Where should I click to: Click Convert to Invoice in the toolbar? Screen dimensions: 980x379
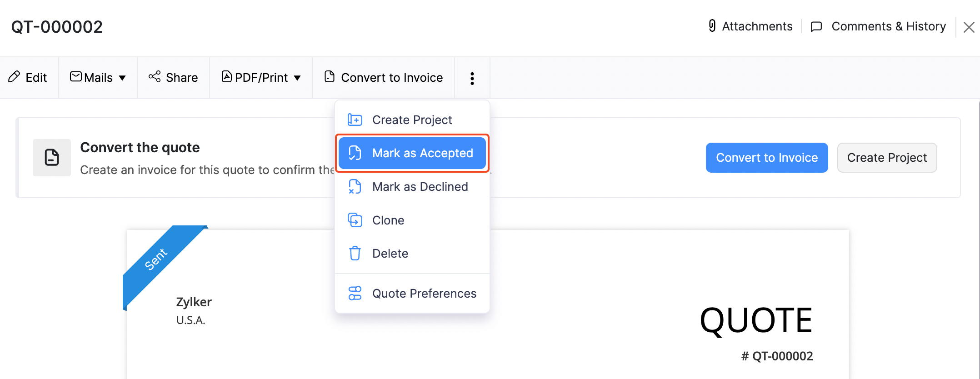[384, 78]
